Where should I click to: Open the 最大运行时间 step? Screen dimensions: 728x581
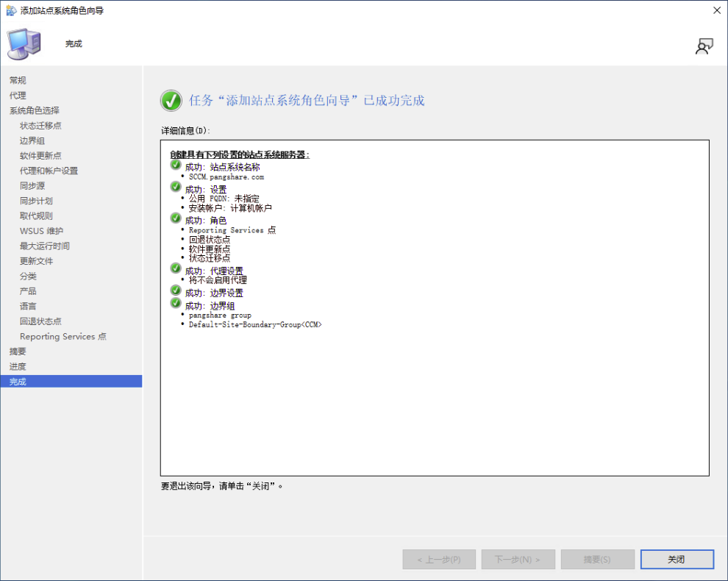pyautogui.click(x=45, y=246)
